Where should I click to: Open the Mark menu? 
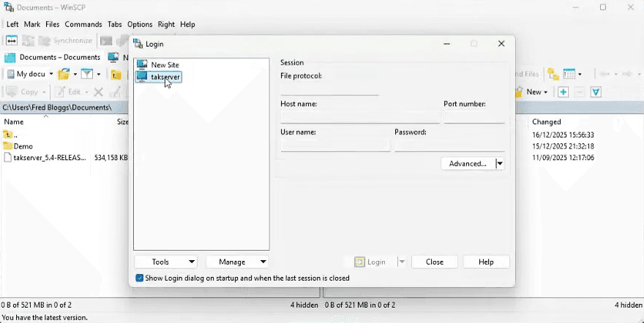pos(32,24)
